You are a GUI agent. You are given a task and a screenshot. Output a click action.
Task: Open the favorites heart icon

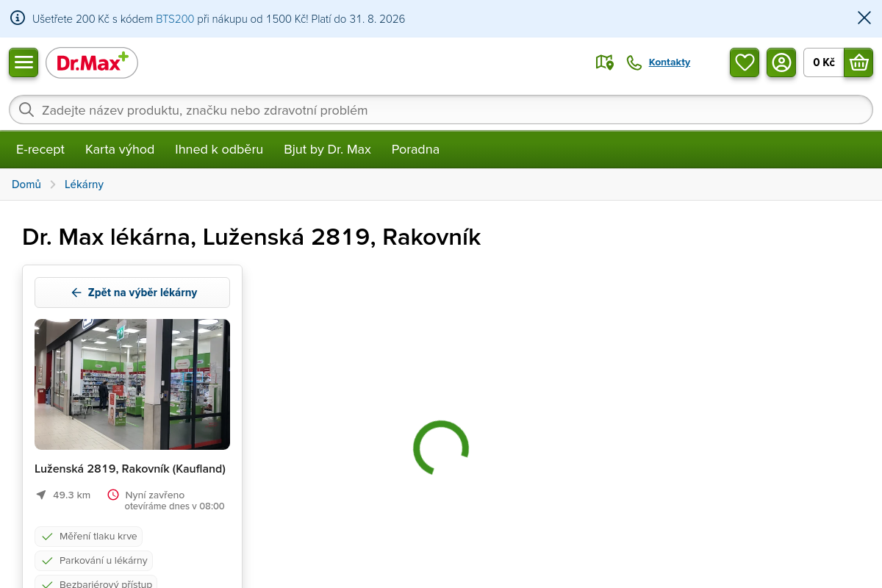point(745,62)
